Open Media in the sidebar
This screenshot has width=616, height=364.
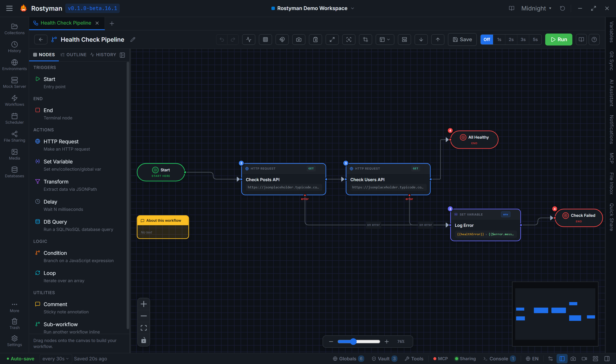tap(15, 154)
